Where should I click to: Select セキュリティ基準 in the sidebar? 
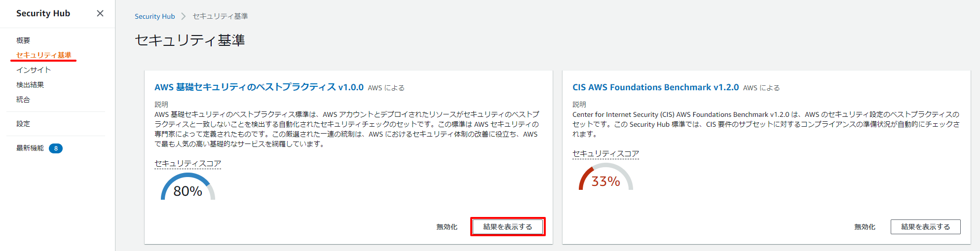[43, 55]
